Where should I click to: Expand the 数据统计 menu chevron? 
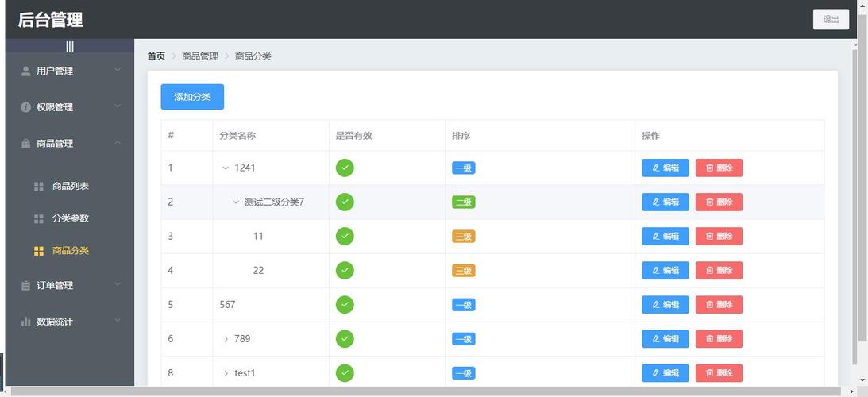(x=118, y=320)
